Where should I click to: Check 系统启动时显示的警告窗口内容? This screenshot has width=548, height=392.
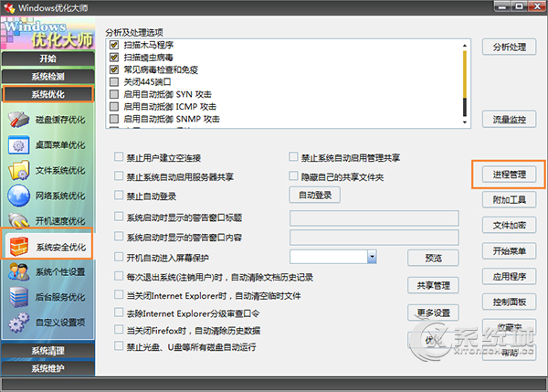pos(119,237)
